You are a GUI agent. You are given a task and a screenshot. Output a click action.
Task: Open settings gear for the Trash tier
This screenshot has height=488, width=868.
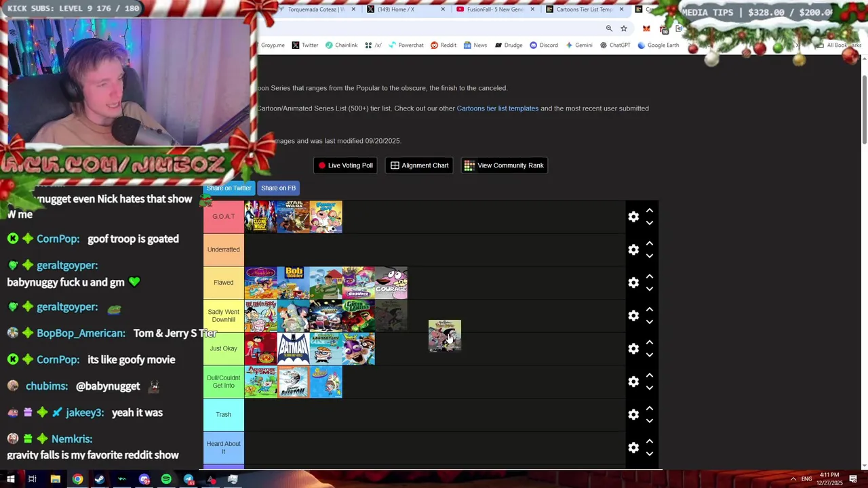pos(633,415)
